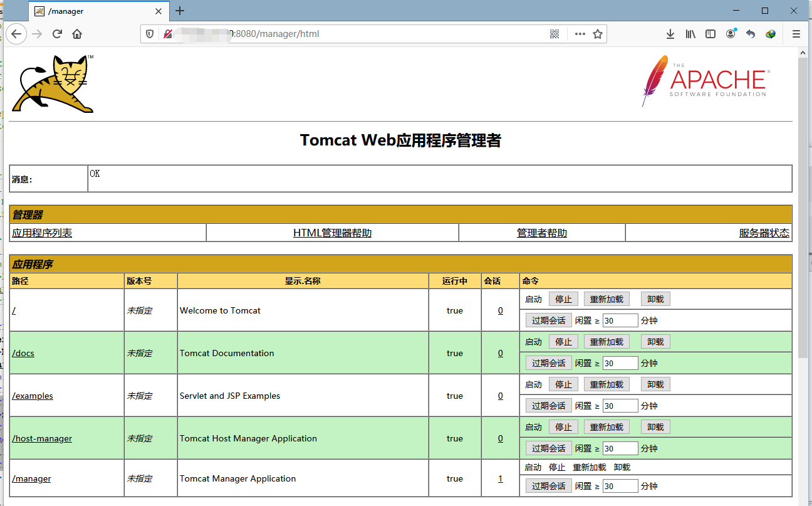This screenshot has height=506, width=812.
Task: Click session count 0 for root app
Action: 501,310
